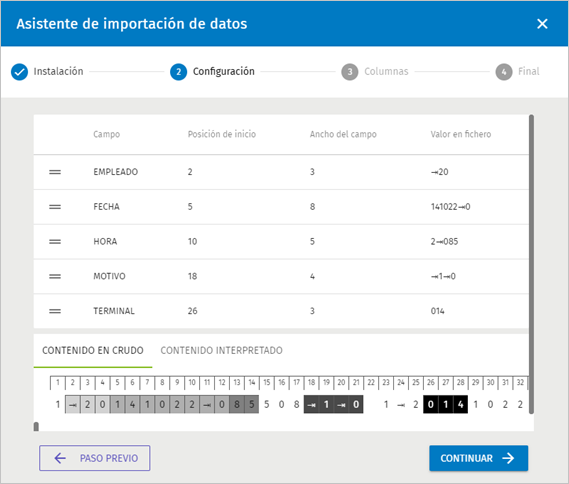Image resolution: width=569 pixels, height=484 pixels.
Task: Grab the TERMINAL row drag handle
Action: (x=55, y=311)
